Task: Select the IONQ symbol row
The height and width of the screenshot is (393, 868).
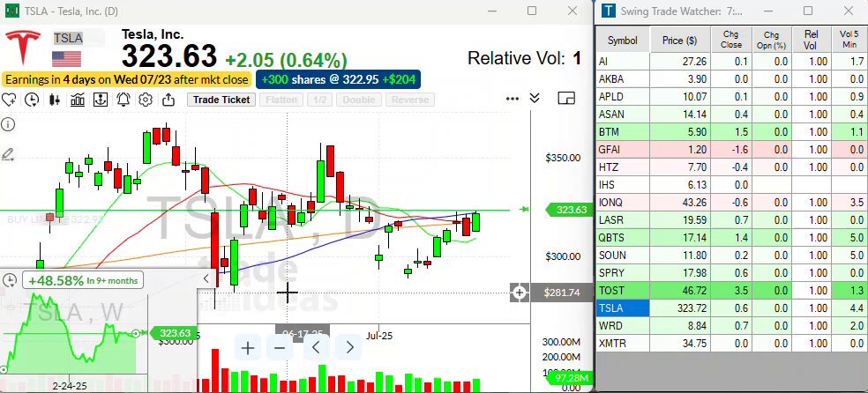Action: click(730, 203)
